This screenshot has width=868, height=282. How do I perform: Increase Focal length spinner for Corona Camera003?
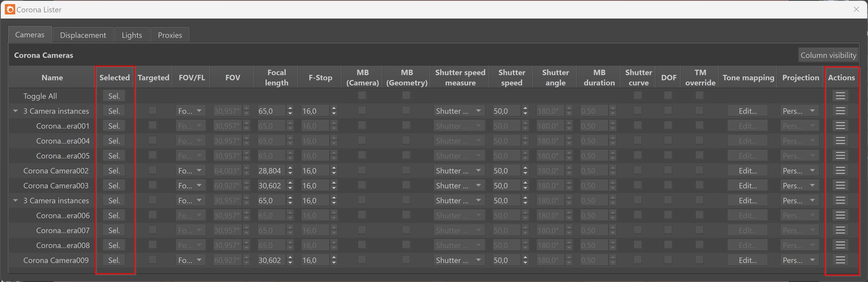click(x=290, y=183)
